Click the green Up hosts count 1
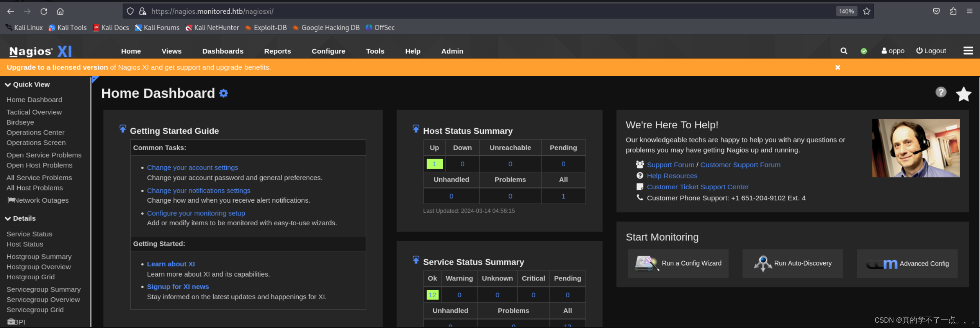This screenshot has width=980, height=328. 434,164
